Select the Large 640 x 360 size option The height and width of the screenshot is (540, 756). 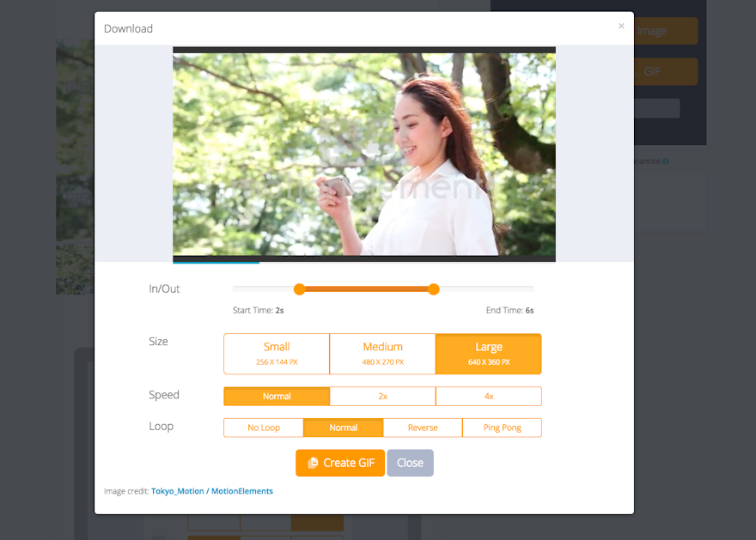pyautogui.click(x=488, y=354)
